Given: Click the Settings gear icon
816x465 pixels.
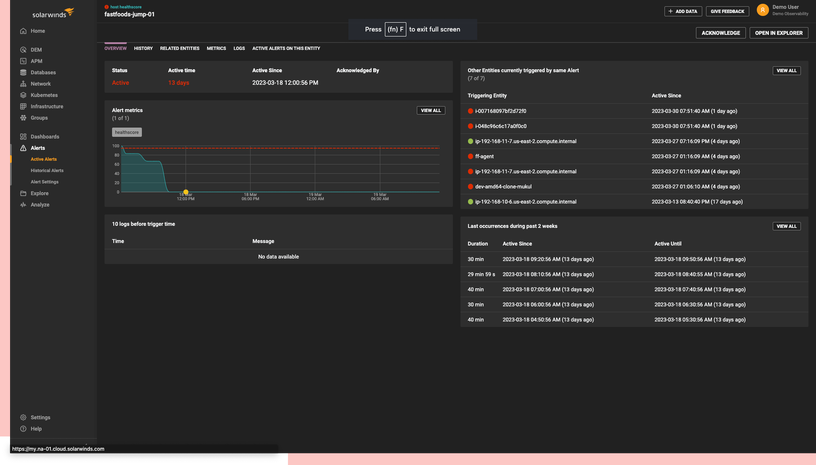Looking at the screenshot, I should pyautogui.click(x=23, y=417).
